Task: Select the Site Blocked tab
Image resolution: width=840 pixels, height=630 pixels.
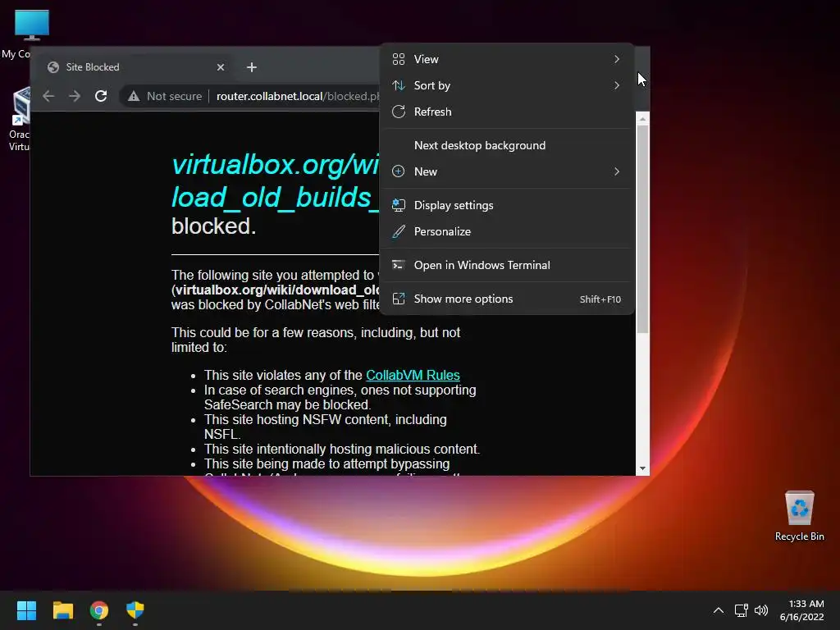Action: click(x=136, y=67)
